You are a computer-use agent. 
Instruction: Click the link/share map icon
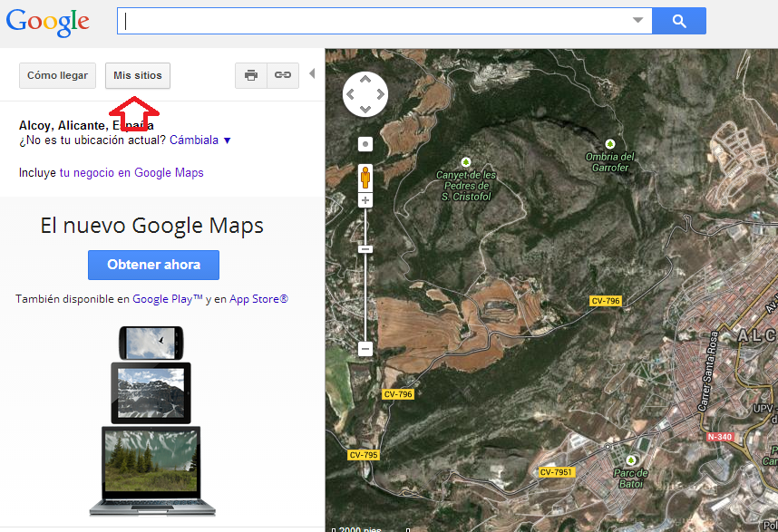(281, 75)
